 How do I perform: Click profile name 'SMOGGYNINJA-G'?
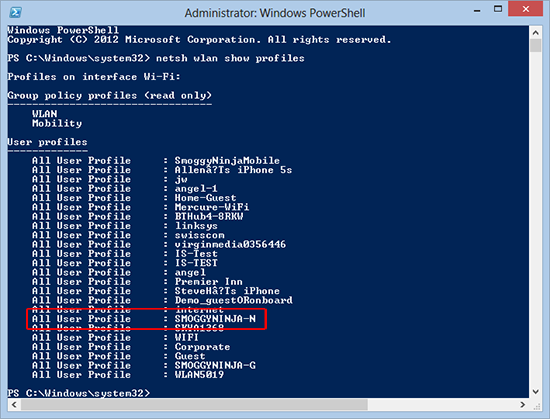215,365
